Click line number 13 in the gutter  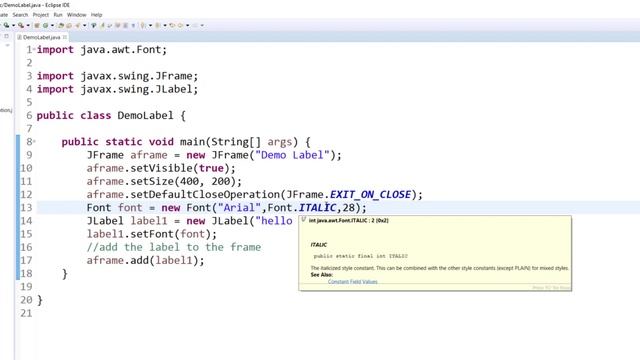[x=26, y=207]
